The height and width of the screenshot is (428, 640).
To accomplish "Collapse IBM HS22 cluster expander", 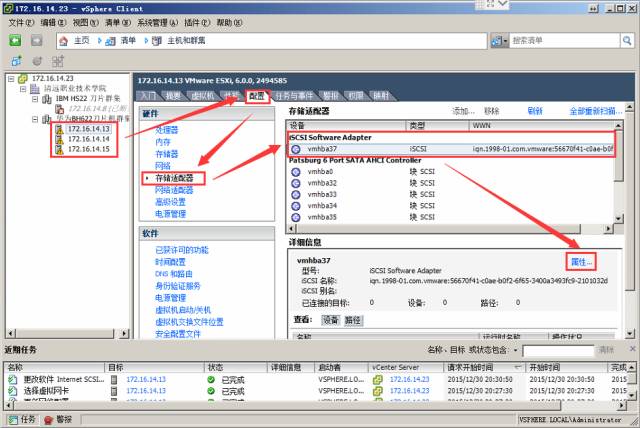I will tap(35, 99).
